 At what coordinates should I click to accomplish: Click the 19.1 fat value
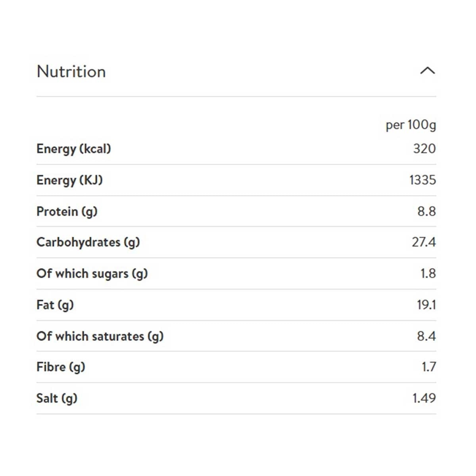(x=426, y=305)
